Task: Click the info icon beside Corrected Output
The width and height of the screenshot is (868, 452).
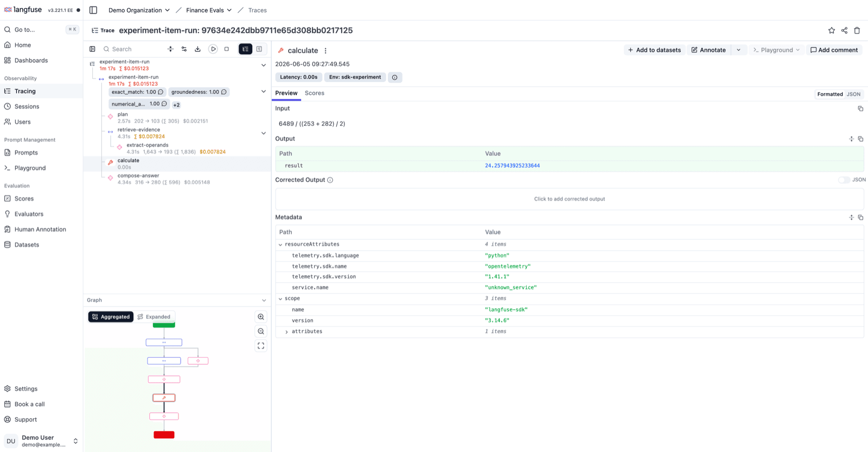Action: coord(330,180)
